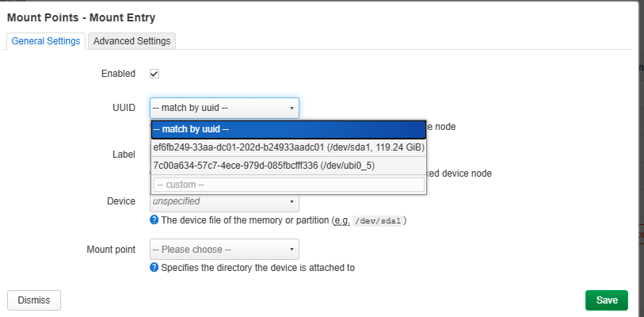This screenshot has height=317, width=644.
Task: Pick the /dev/ubi0_5 UUID option
Action: pos(264,166)
